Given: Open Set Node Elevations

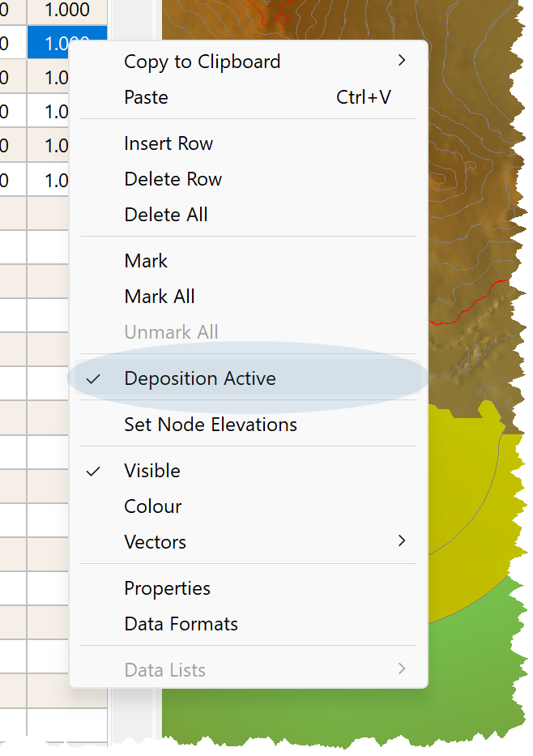Looking at the screenshot, I should pyautogui.click(x=211, y=425).
